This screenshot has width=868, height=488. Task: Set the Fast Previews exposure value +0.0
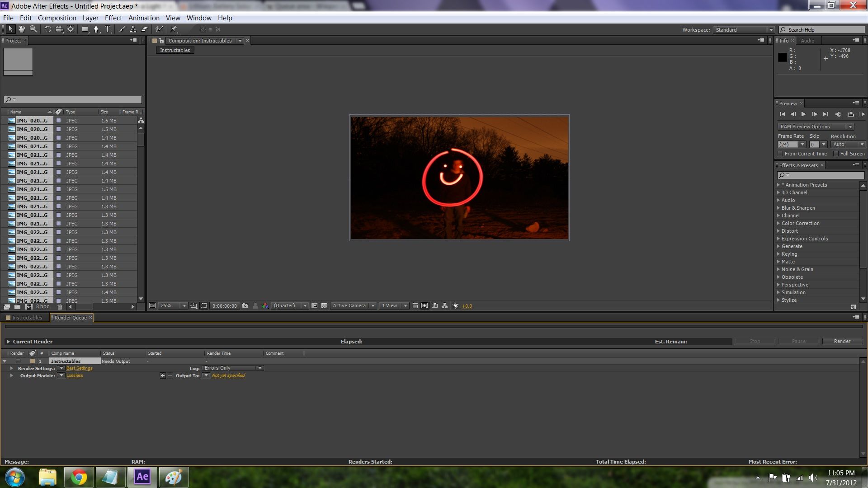coord(467,306)
